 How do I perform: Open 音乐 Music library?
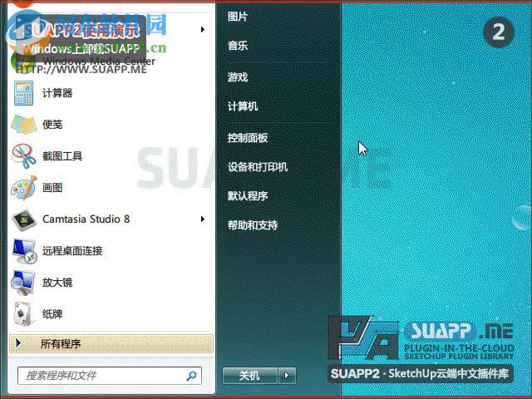click(238, 46)
